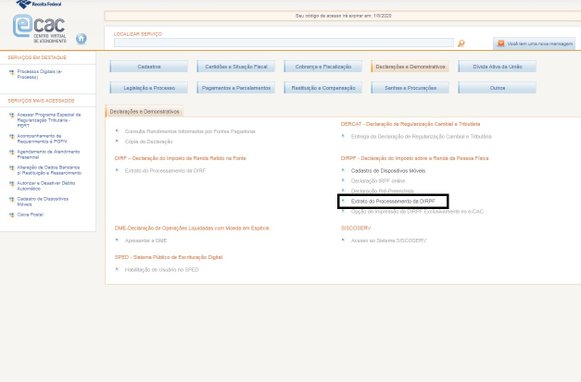Select Cobrança e Fiscalização menu
Image resolution: width=581 pixels, height=382 pixels.
323,67
